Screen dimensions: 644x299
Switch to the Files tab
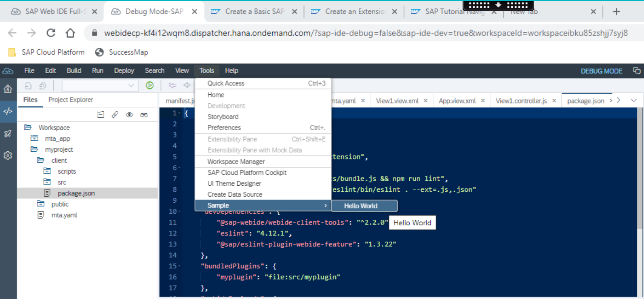click(x=30, y=100)
